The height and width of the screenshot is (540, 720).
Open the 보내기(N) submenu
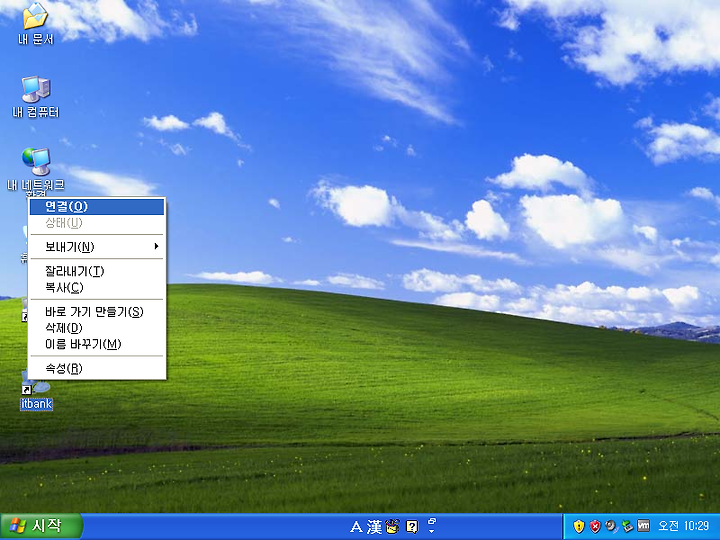click(96, 247)
